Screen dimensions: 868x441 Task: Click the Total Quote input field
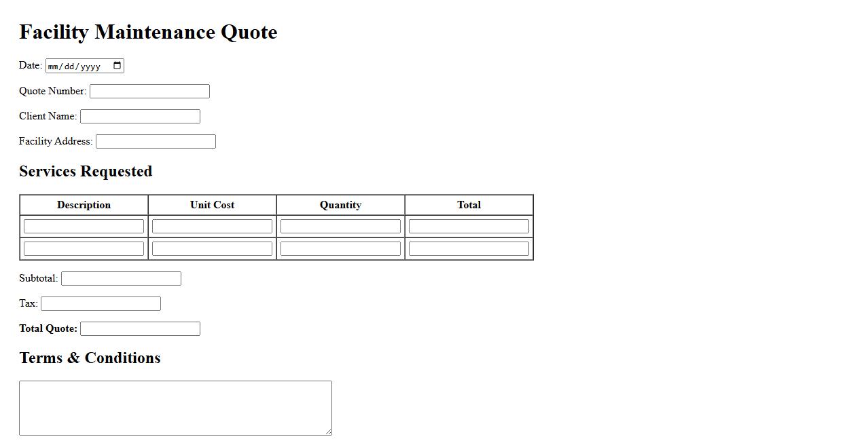140,328
